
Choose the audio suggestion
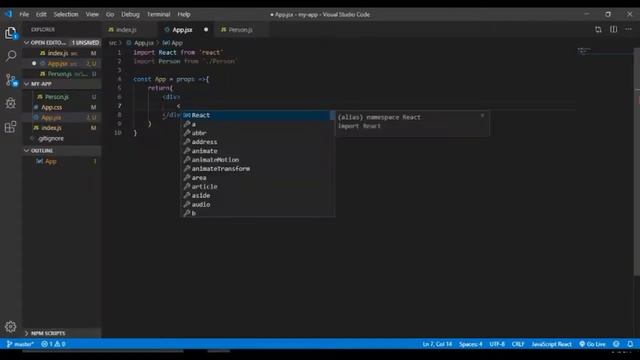coord(257,204)
